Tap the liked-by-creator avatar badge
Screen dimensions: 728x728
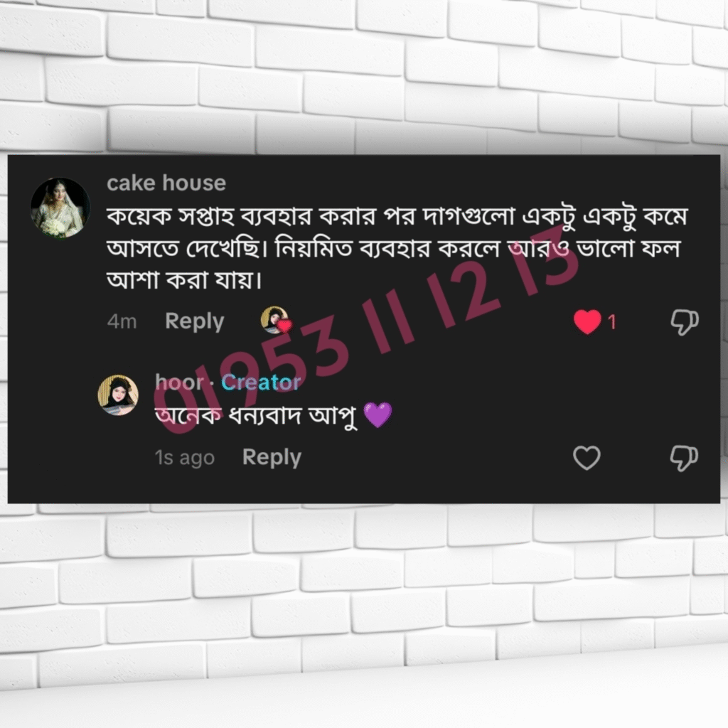[276, 320]
